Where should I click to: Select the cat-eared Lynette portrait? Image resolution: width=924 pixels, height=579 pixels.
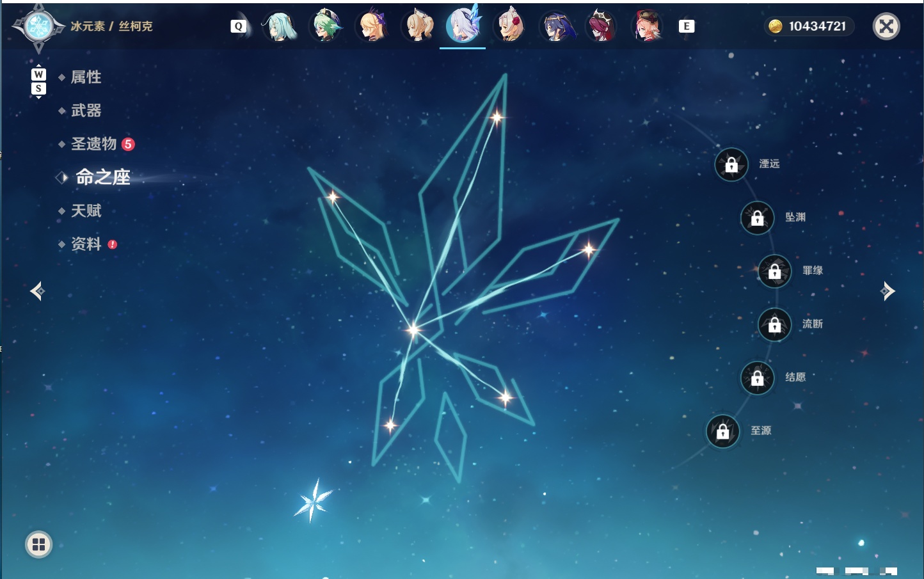(x=418, y=26)
